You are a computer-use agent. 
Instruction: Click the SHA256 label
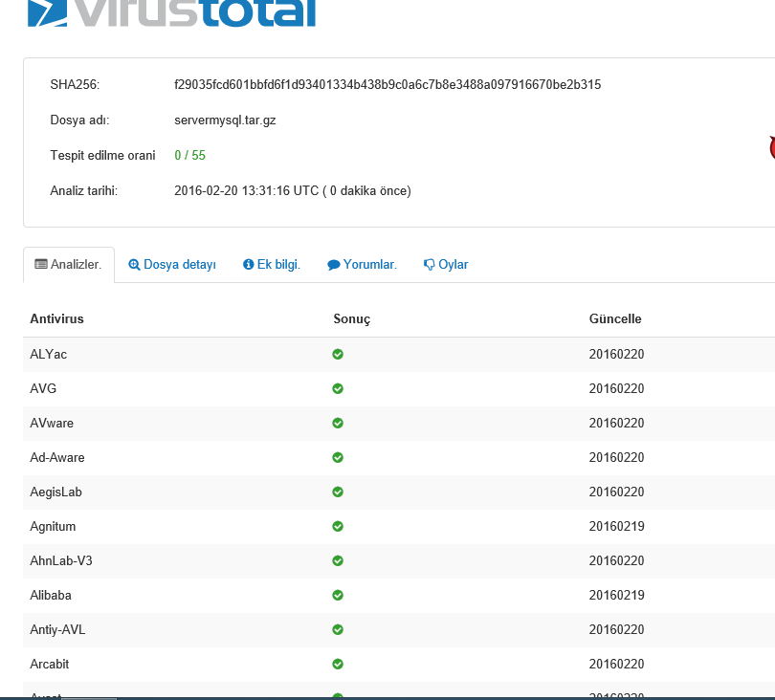pyautogui.click(x=75, y=84)
